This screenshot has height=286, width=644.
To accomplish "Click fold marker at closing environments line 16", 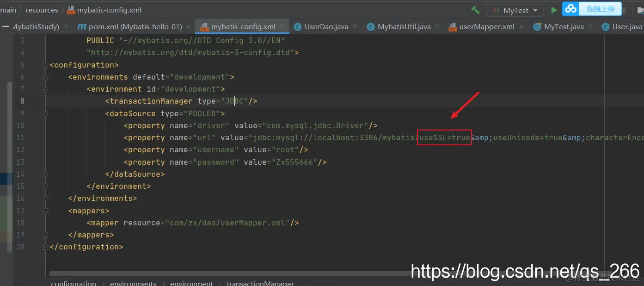I will click(x=45, y=199).
